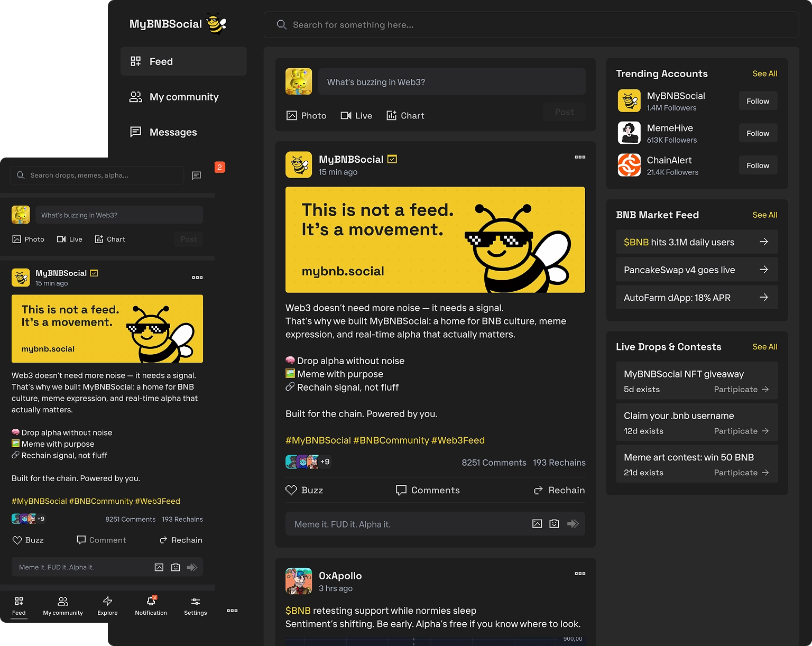The image size is (812, 646).
Task: Click $BNB ticker in 0xApollo post
Action: 298,611
